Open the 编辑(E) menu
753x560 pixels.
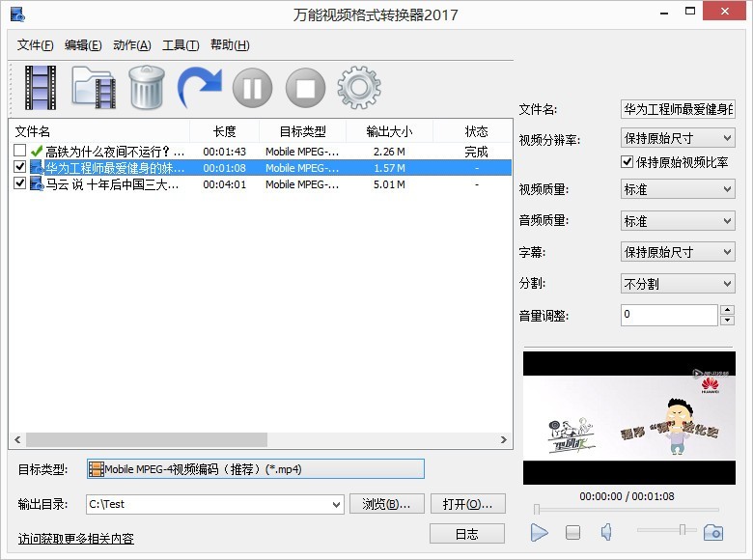click(83, 45)
